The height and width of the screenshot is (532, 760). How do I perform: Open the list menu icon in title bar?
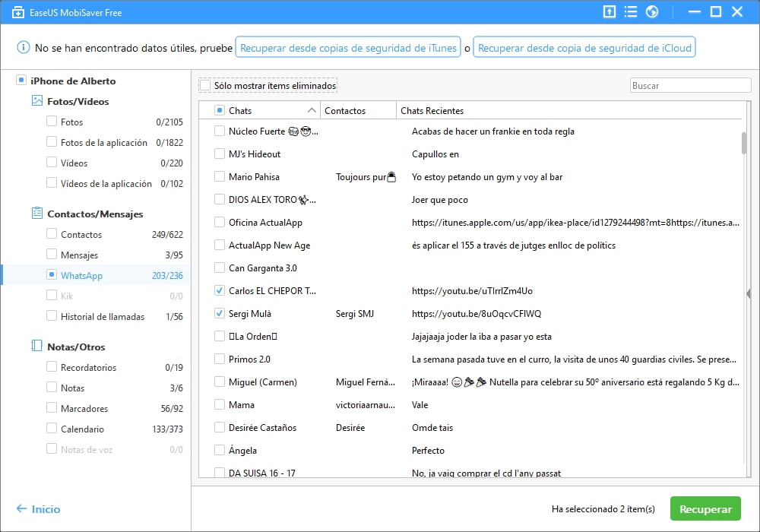[x=631, y=11]
